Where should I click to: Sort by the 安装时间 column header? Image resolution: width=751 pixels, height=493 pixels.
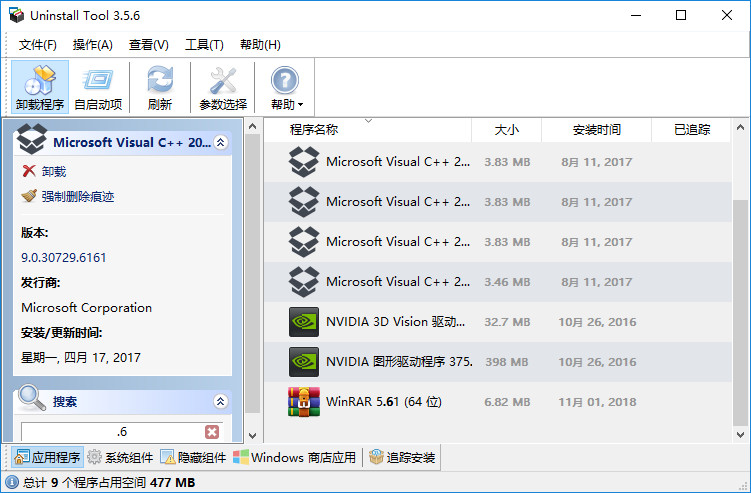pyautogui.click(x=596, y=130)
